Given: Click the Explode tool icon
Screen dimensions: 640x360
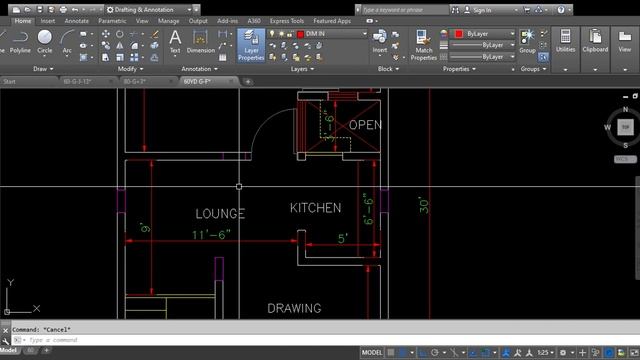Looking at the screenshot, I should [154, 46].
